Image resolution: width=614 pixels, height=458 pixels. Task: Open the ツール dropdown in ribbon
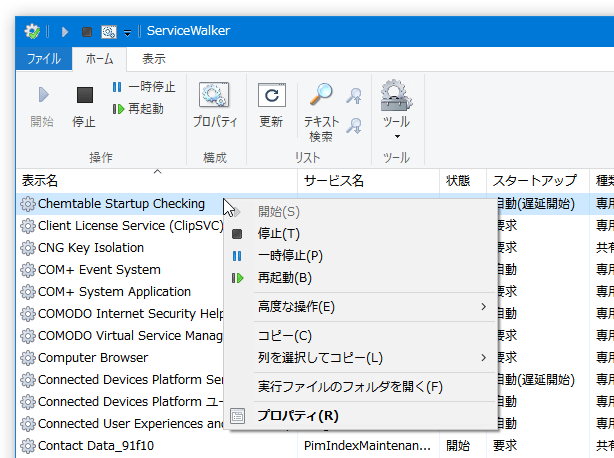pyautogui.click(x=396, y=110)
